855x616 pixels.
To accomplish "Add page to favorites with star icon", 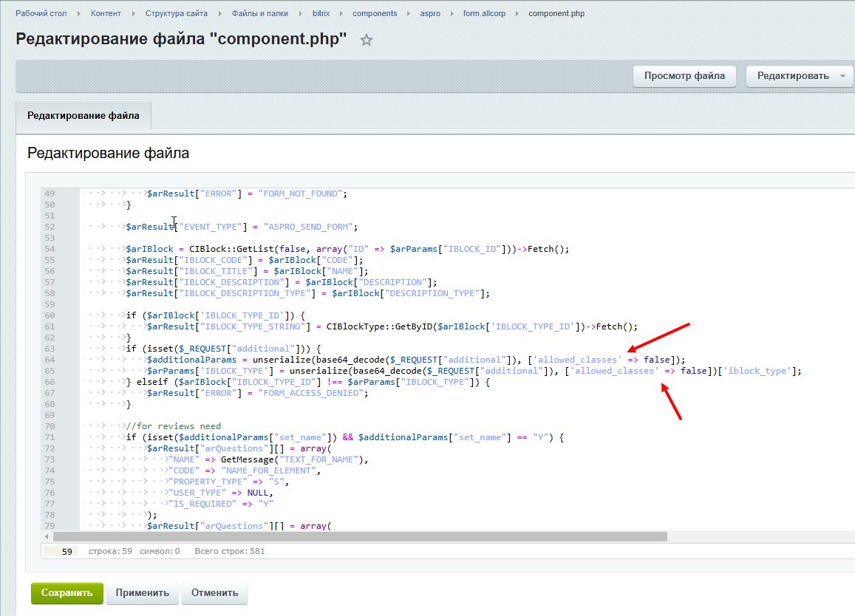I will [366, 41].
